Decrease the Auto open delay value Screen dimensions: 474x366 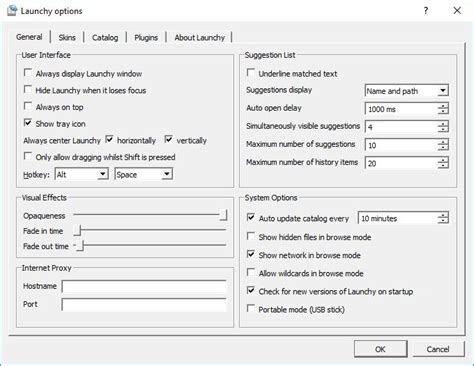(443, 111)
